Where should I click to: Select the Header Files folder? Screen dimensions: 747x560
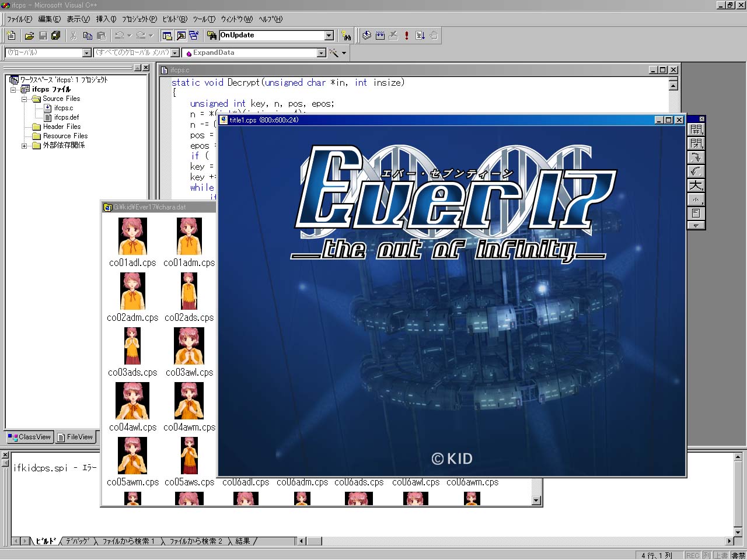click(x=61, y=127)
